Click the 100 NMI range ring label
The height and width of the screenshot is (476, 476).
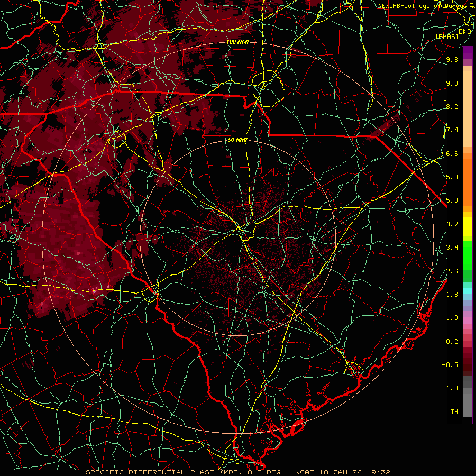pyautogui.click(x=237, y=42)
